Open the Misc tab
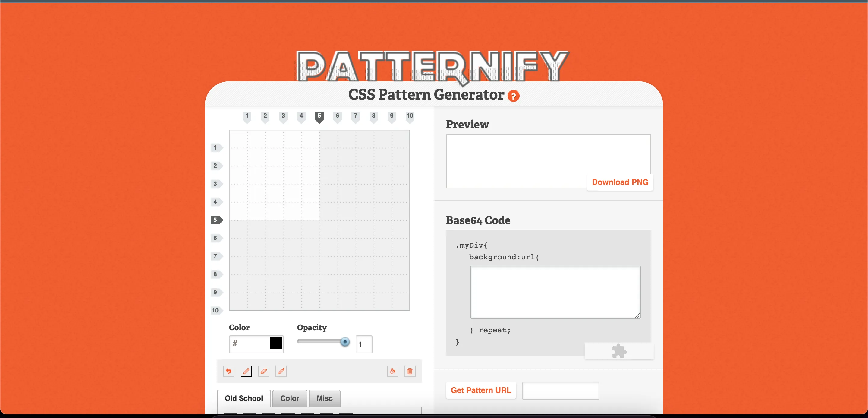Viewport: 868px width, 418px height. coord(324,398)
